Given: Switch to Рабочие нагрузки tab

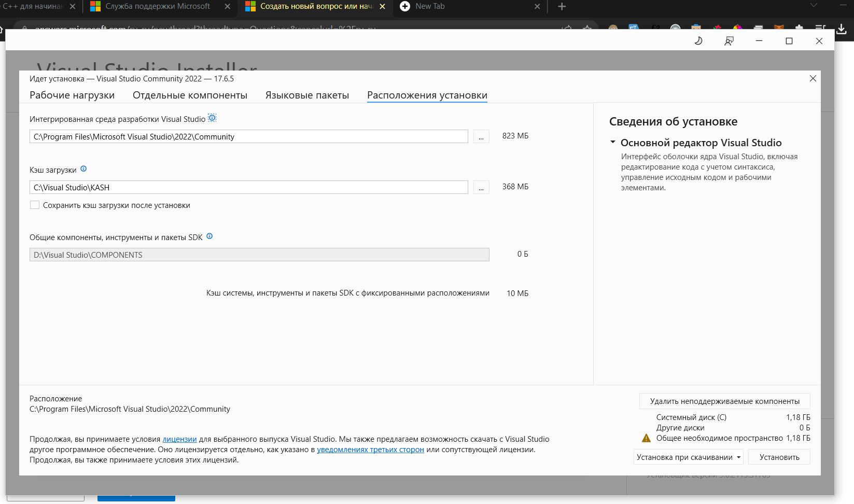Looking at the screenshot, I should (72, 95).
